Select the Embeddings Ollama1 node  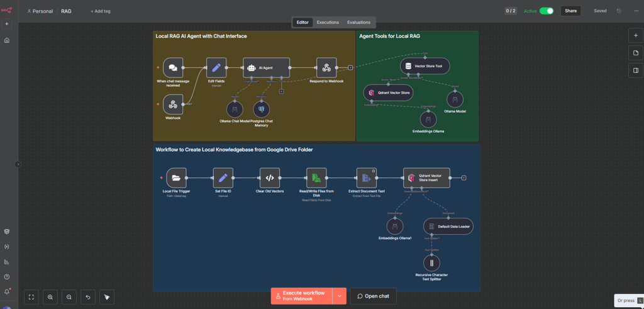395,227
